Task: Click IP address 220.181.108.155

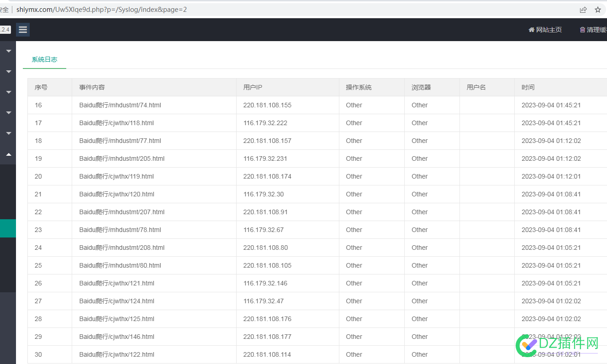Action: 267,105
